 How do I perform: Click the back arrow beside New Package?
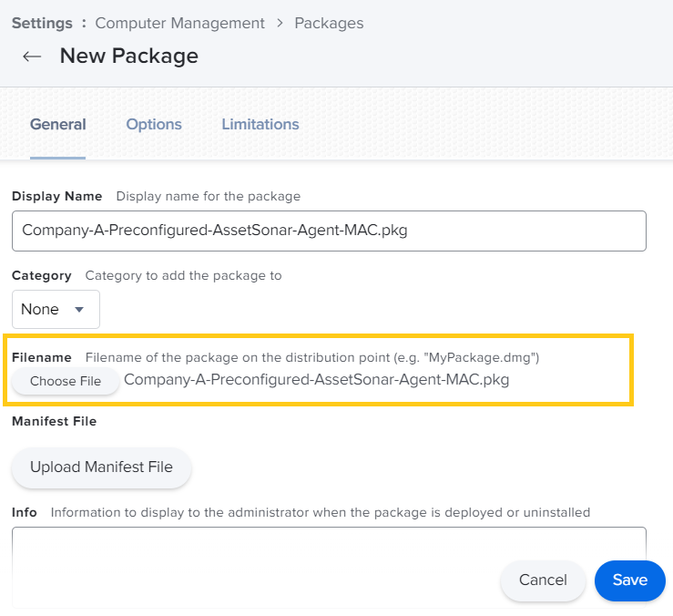click(32, 56)
